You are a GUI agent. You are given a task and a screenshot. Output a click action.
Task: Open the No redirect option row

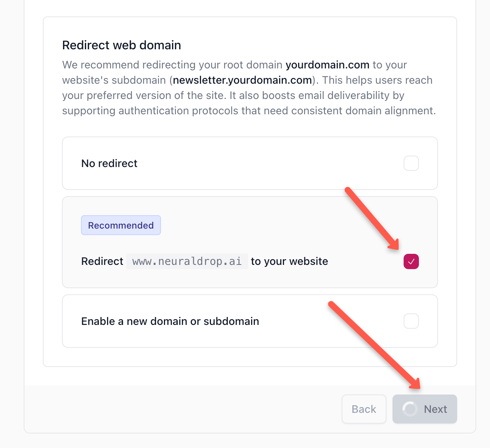pos(250,163)
